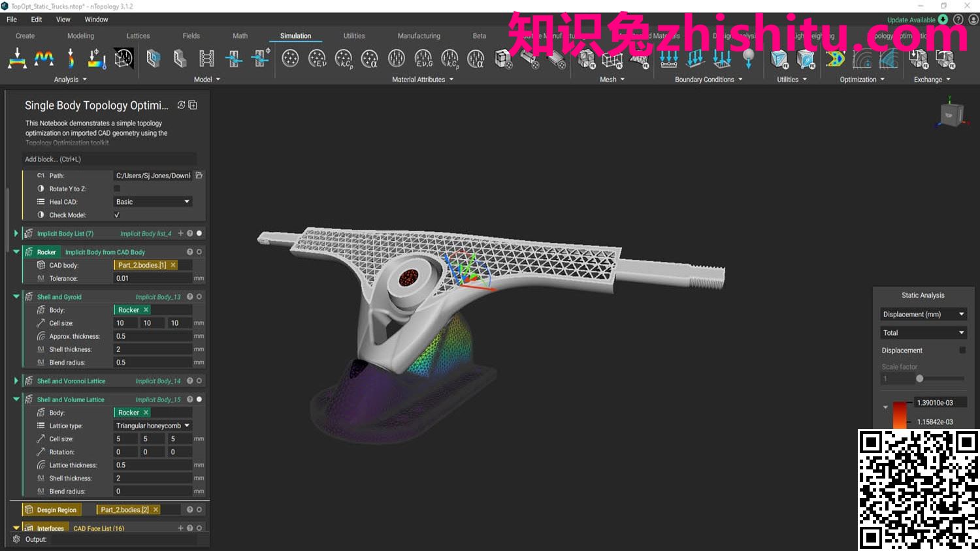Open the Boundary Conditions group menu
The width and height of the screenshot is (980, 551).
(x=709, y=80)
